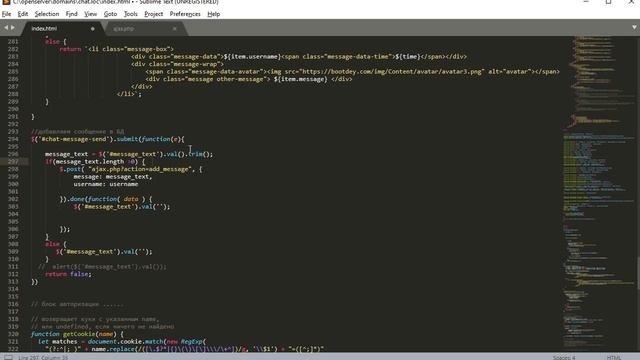Minimize the Sublime Text window
Screen dimensions: 640x360
coord(586,2)
